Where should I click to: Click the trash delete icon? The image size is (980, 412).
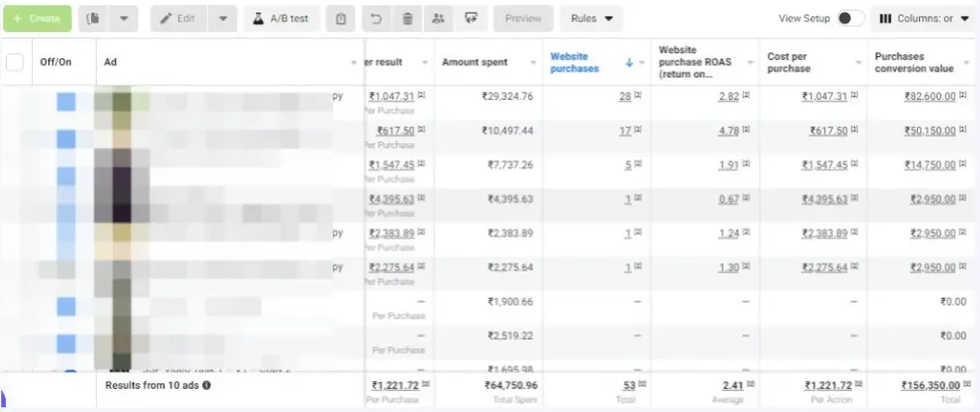point(407,18)
